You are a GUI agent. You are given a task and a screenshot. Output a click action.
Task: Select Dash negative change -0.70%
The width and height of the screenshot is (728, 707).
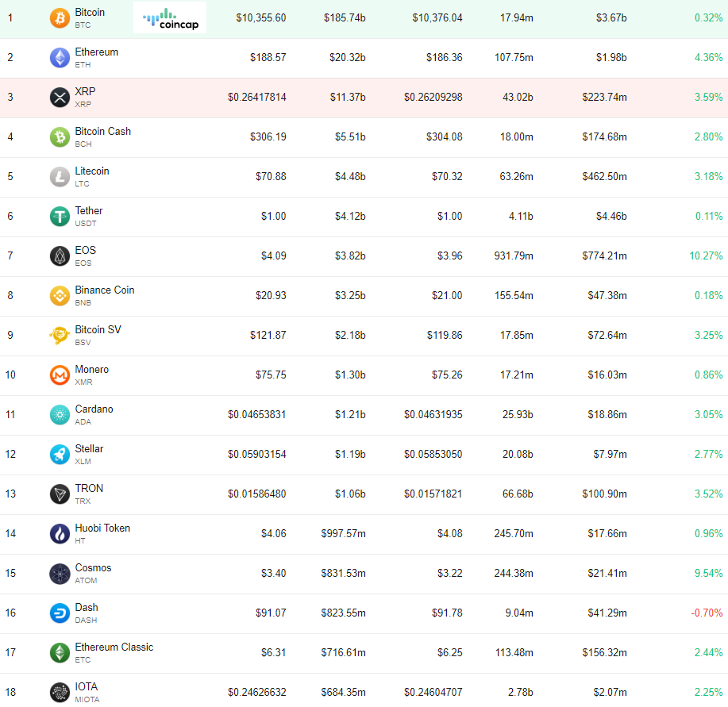707,613
